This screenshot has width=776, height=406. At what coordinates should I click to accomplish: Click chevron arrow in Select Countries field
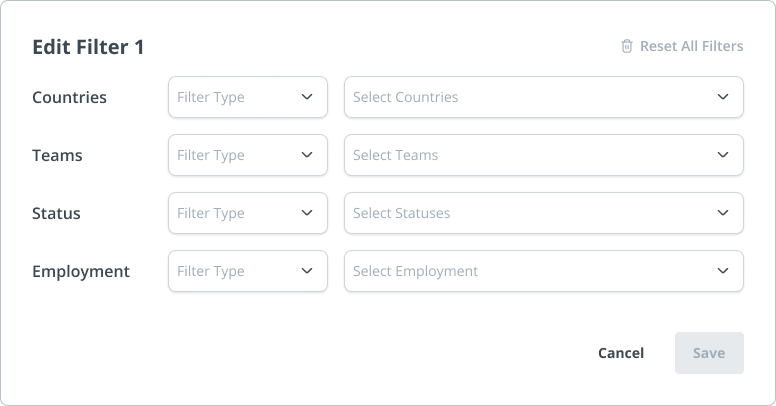point(723,97)
